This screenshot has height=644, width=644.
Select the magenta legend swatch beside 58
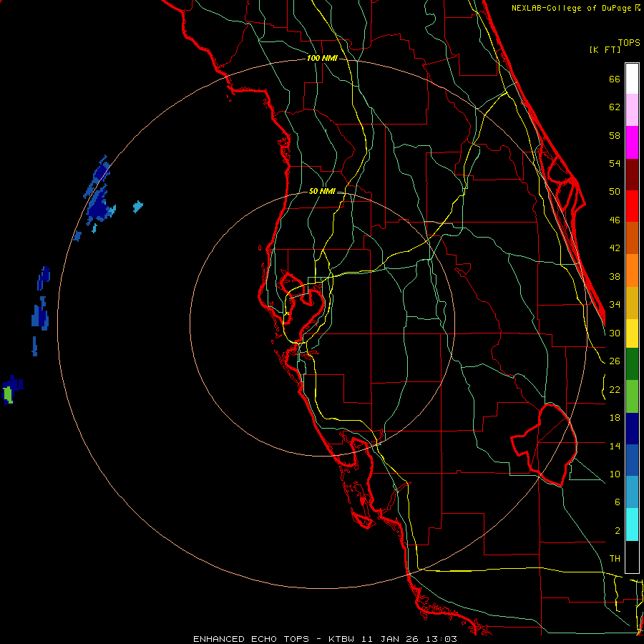point(632,142)
